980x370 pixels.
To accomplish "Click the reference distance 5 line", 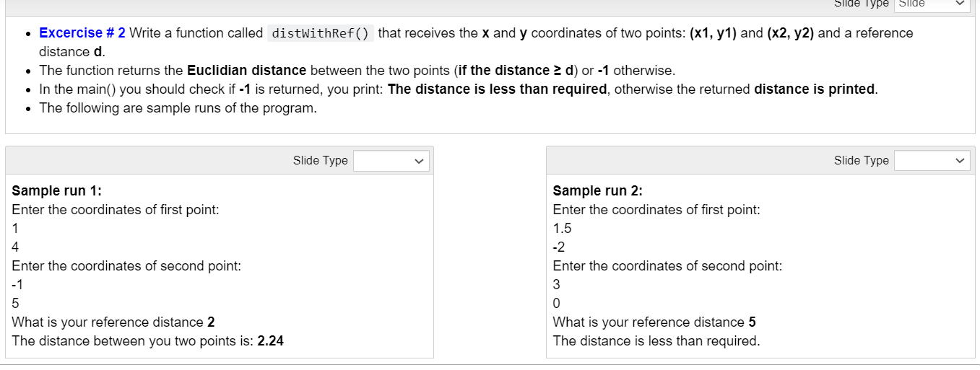I will [x=654, y=322].
